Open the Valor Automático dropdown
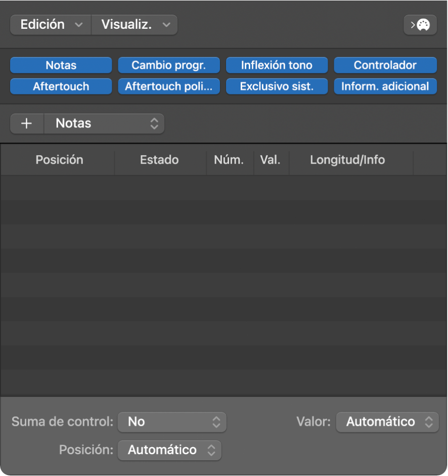The height and width of the screenshot is (476, 448). tap(387, 421)
